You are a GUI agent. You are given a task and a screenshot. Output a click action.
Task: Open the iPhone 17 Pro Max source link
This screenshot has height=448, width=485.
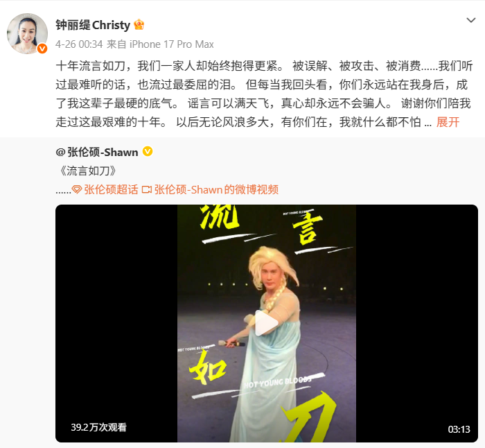(x=172, y=44)
